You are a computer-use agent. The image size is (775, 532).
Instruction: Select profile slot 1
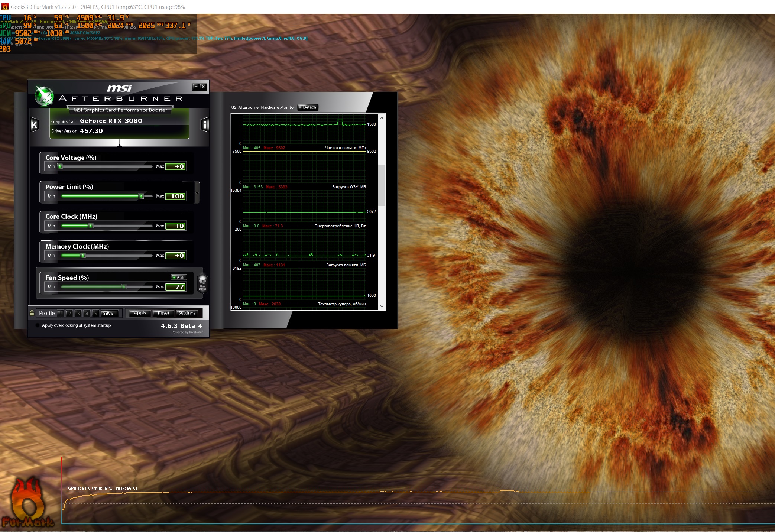(61, 314)
